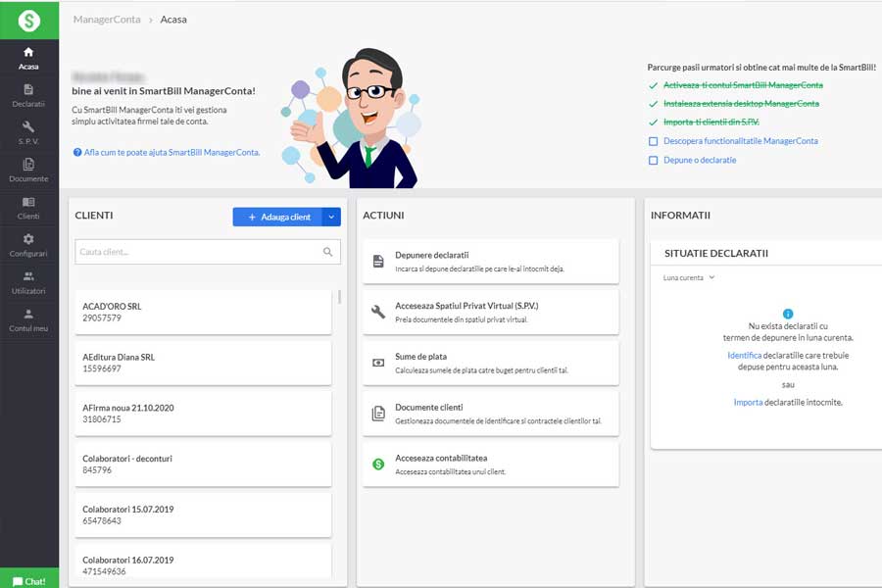Click the client list scrollbar
Viewport: 882px width, 588px height.
[x=340, y=298]
